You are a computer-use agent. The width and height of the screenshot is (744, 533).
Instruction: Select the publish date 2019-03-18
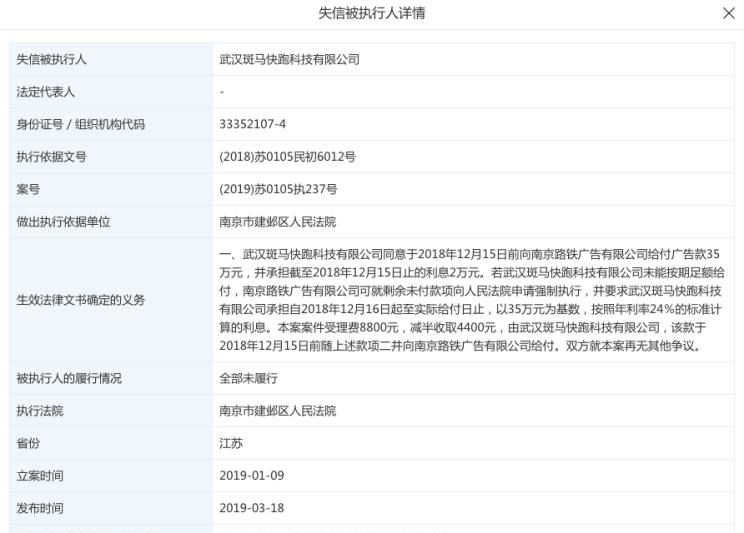pos(251,508)
